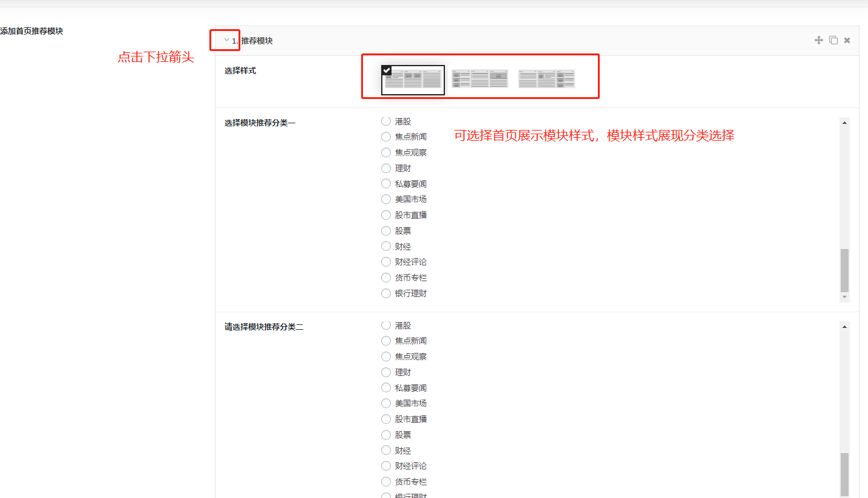Choose the third layout style thumbnail
This screenshot has height=498, width=868.
click(546, 79)
